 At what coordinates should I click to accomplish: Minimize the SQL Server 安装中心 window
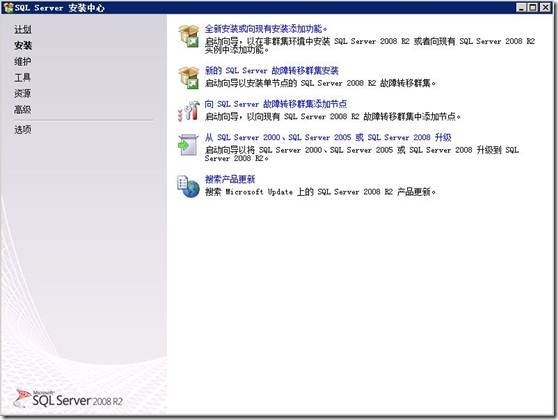[521, 7]
